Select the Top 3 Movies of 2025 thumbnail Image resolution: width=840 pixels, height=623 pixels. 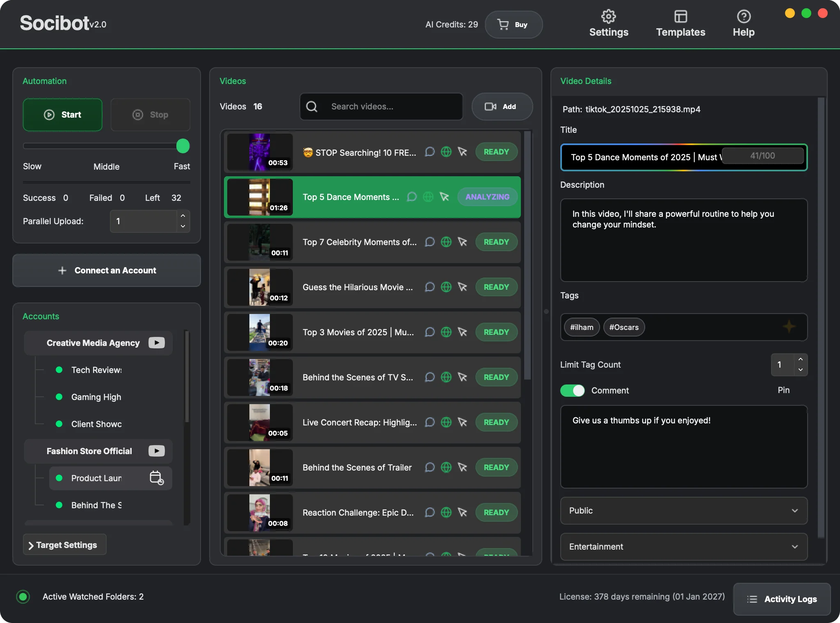coord(259,332)
